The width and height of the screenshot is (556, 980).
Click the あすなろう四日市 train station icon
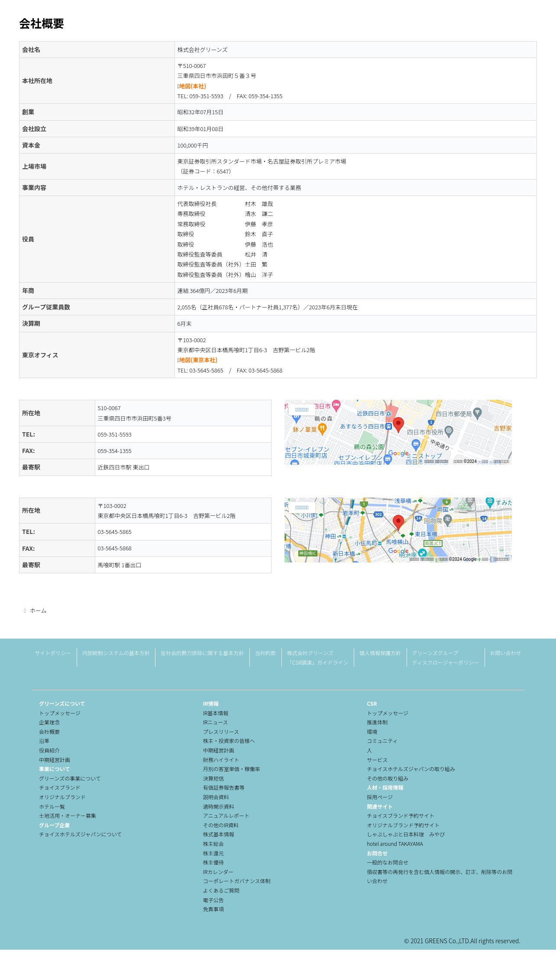point(388,427)
